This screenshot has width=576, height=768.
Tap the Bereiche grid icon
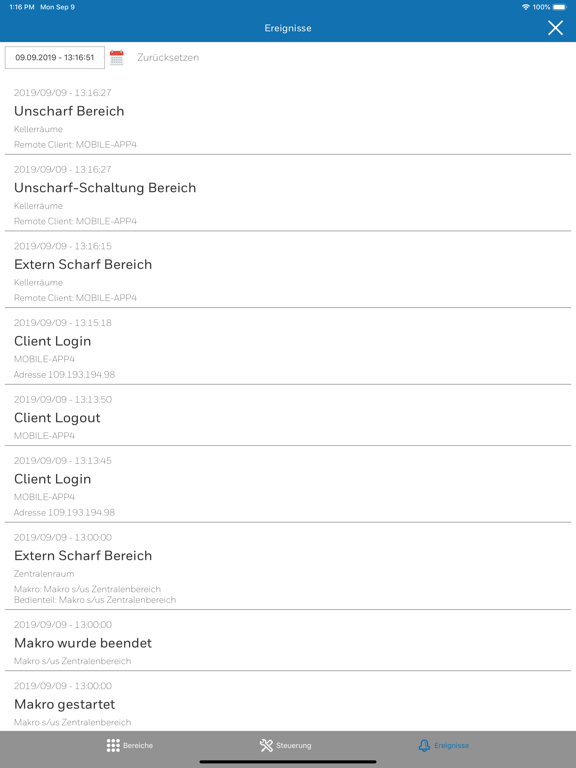pos(113,745)
